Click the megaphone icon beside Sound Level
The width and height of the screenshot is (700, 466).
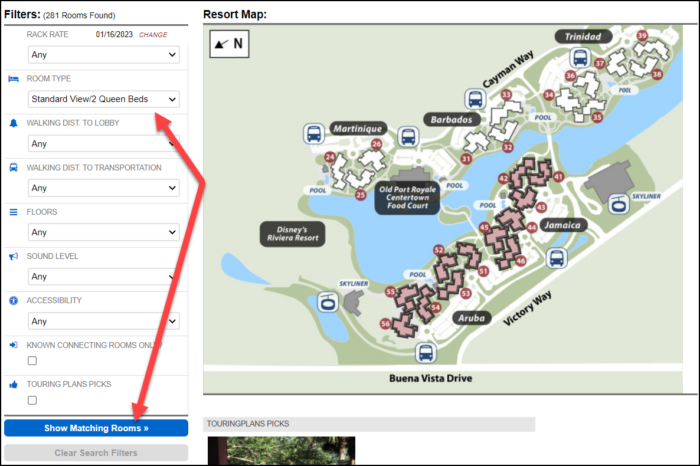pos(13,256)
